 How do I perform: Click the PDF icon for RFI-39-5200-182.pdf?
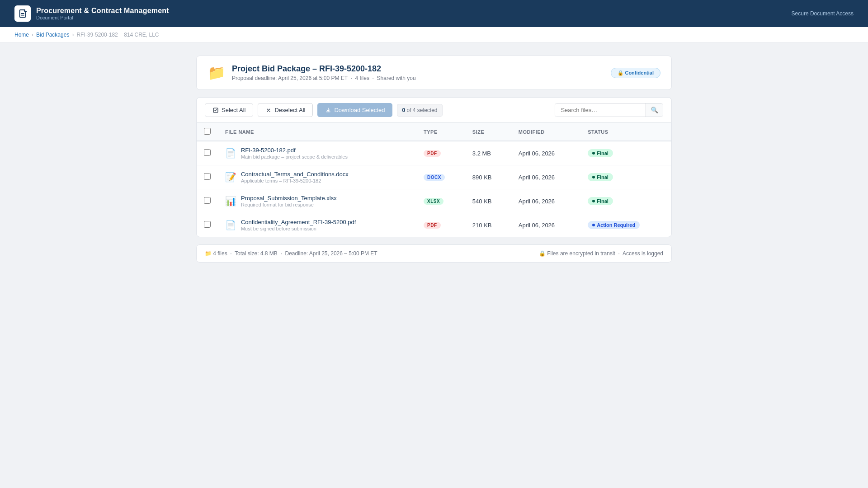(x=231, y=154)
